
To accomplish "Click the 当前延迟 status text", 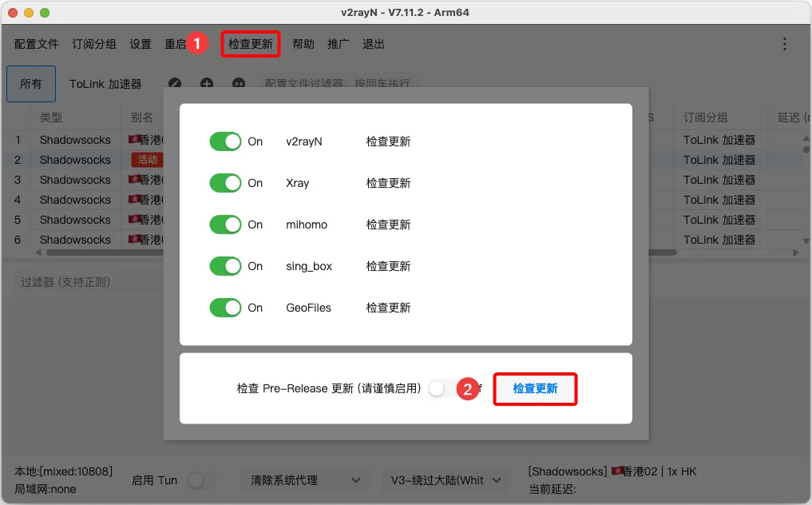I will [552, 489].
